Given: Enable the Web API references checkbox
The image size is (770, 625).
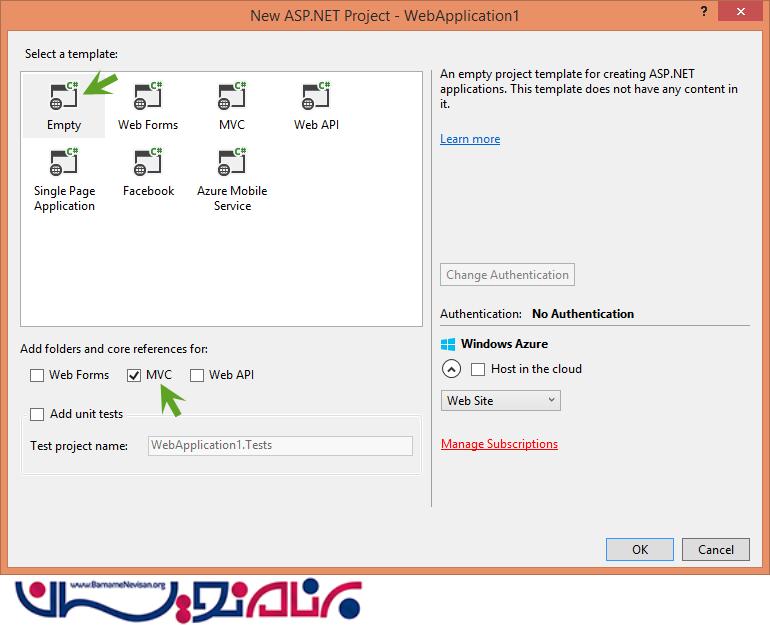Looking at the screenshot, I should pos(197,376).
